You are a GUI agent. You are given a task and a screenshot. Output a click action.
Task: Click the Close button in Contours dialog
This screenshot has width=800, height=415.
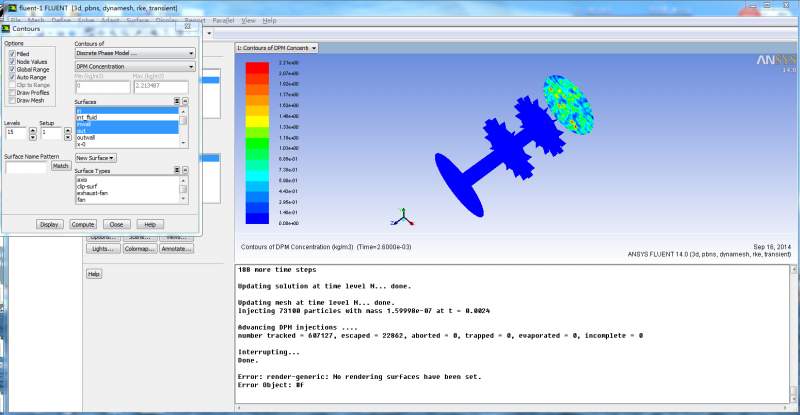click(116, 224)
